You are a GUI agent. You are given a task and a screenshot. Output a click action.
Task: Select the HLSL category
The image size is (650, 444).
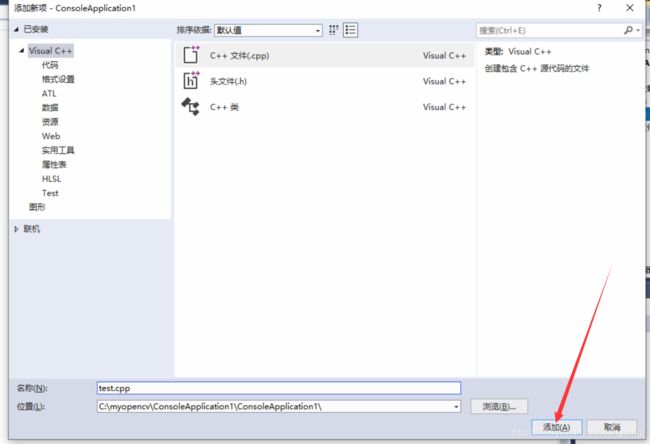pos(51,179)
